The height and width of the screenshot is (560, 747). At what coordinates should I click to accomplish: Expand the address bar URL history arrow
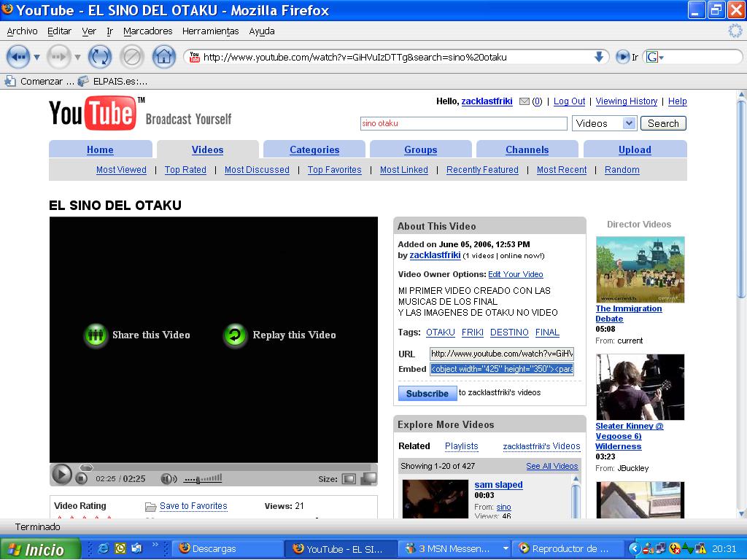point(599,57)
